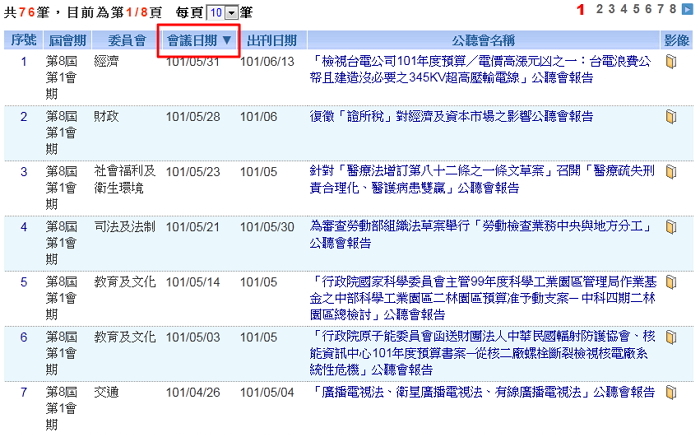Click the 公聽會名稱 column header

click(x=483, y=41)
